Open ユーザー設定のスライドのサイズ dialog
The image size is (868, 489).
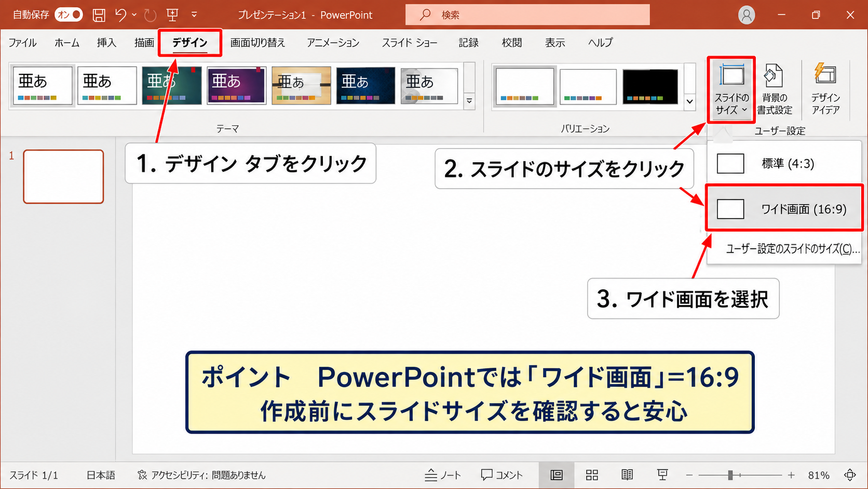(784, 249)
